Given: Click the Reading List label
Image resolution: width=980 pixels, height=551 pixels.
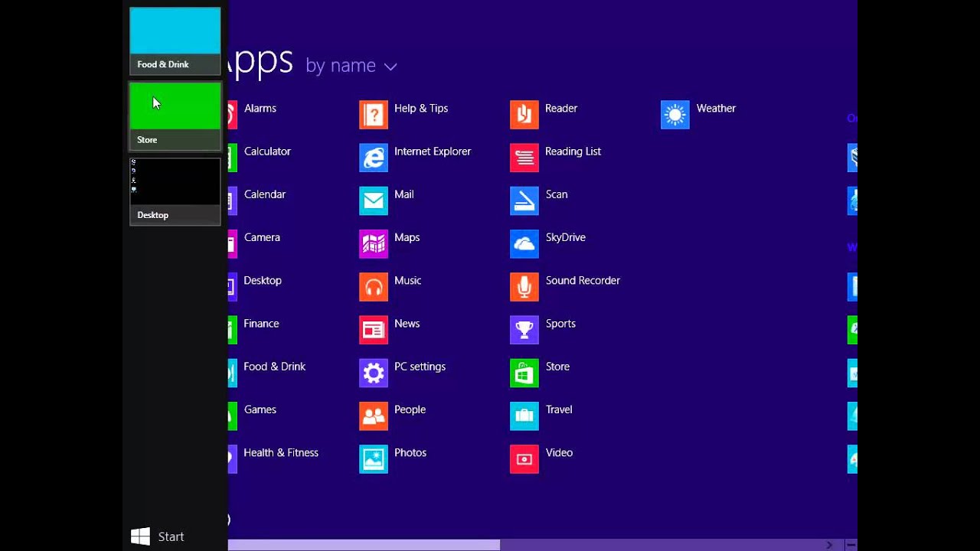Looking at the screenshot, I should 573,152.
